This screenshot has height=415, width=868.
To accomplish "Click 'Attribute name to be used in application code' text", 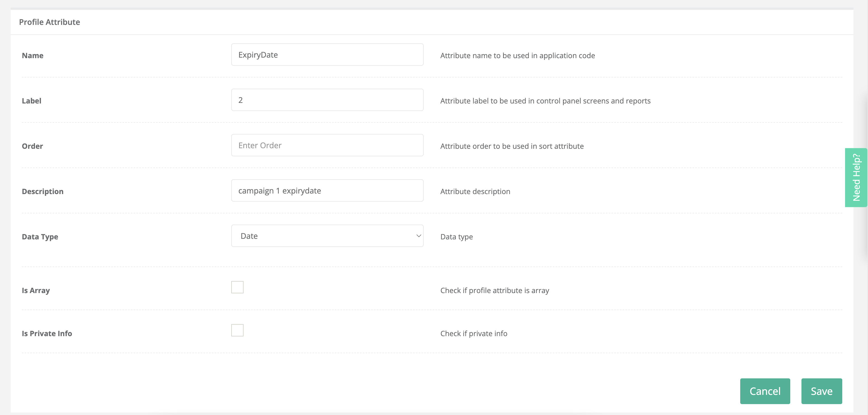I will click(x=518, y=56).
